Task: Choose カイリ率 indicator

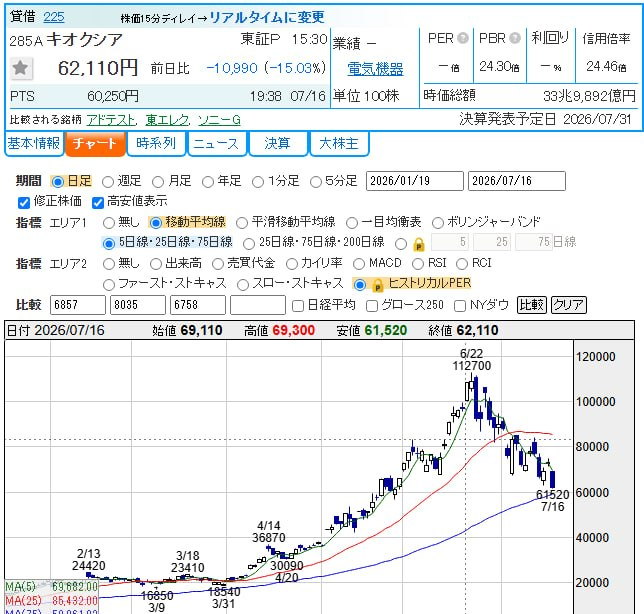Action: coord(292,264)
